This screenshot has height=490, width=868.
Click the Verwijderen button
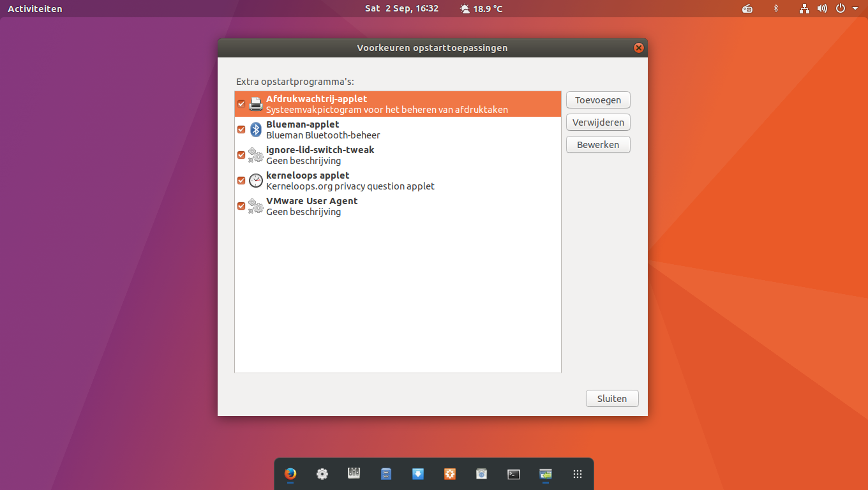tap(598, 122)
